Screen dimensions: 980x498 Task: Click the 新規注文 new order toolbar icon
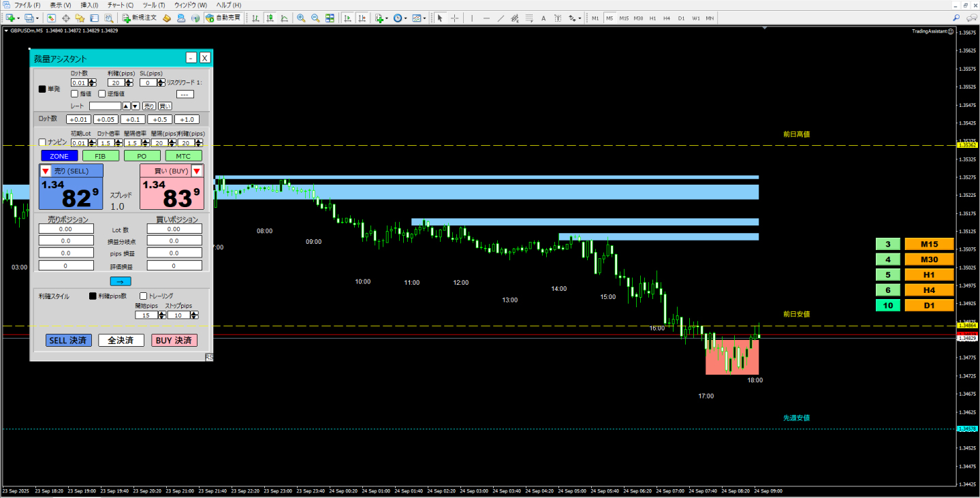click(140, 18)
